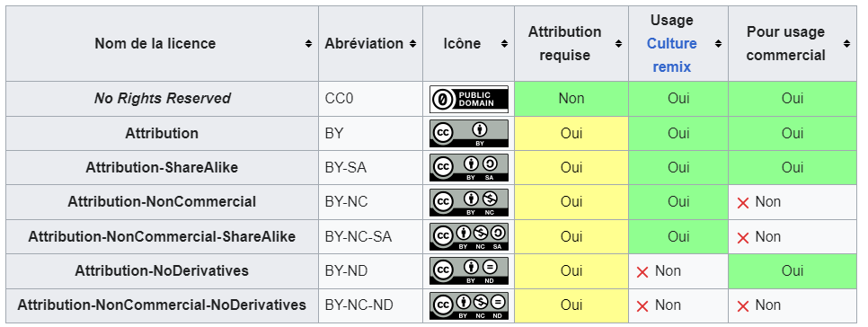Image resolution: width=868 pixels, height=327 pixels.
Task: Click green Oui cell for BY-ND commercial
Action: (793, 271)
